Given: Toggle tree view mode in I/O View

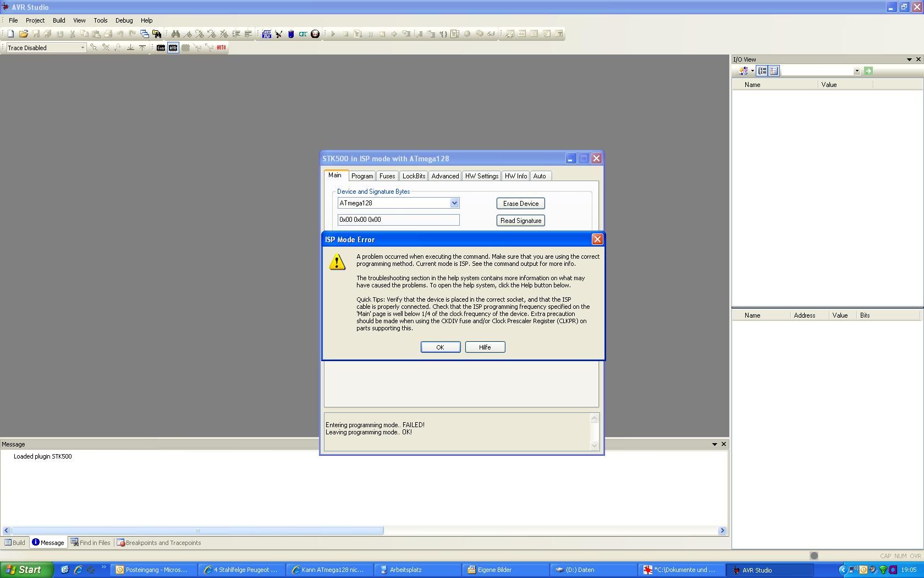Looking at the screenshot, I should tap(762, 70).
